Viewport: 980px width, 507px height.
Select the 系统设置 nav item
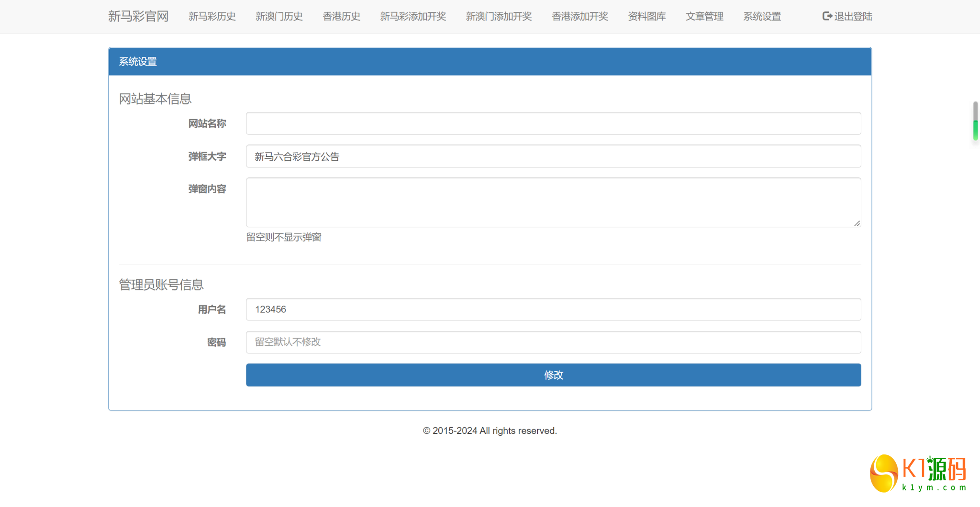click(762, 16)
